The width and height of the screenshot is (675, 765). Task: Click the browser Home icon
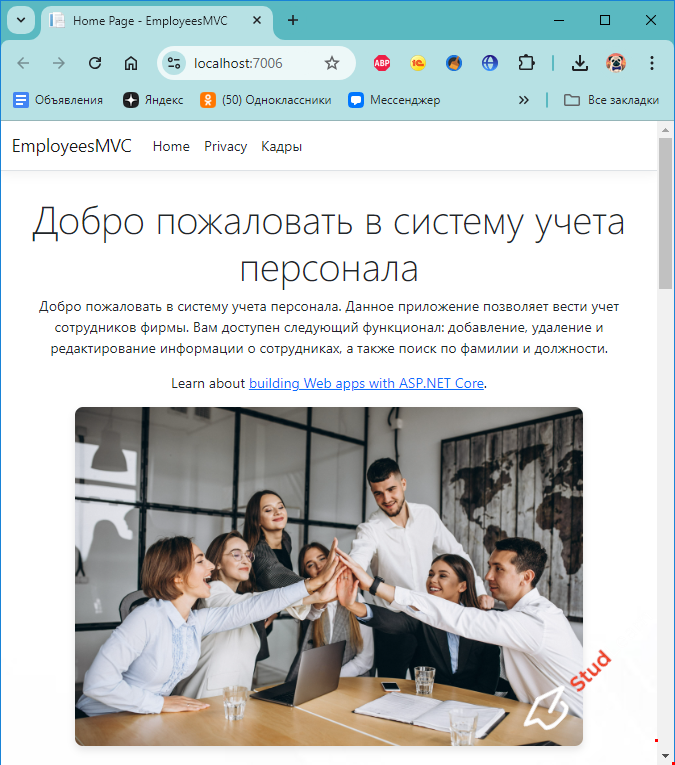coord(131,63)
